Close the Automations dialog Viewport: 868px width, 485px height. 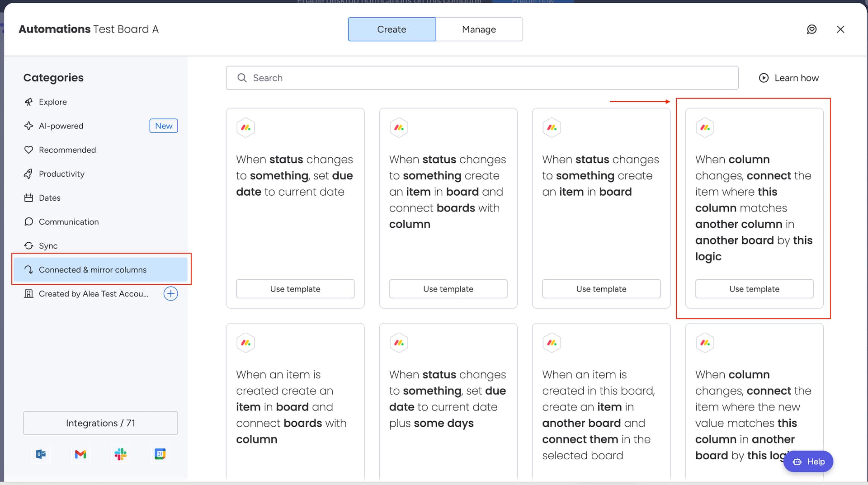[840, 29]
